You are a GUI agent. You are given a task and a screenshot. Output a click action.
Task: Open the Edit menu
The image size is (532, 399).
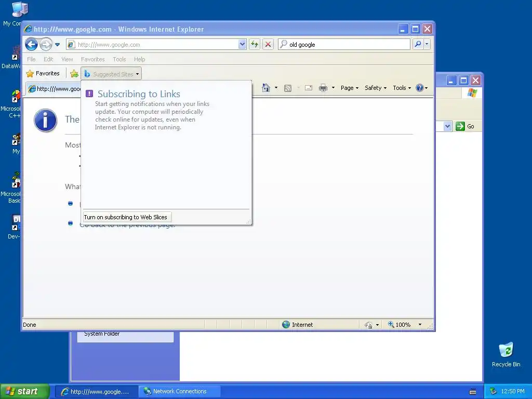[x=48, y=59]
